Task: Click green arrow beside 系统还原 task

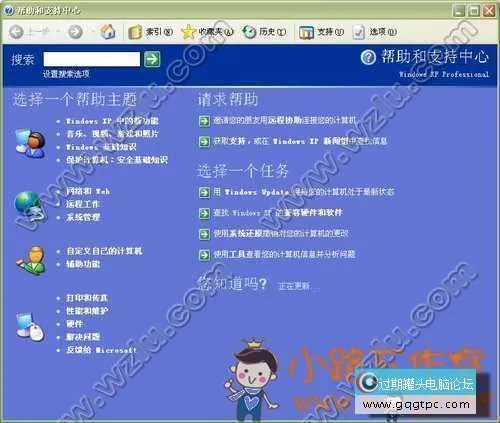Action: tap(204, 234)
